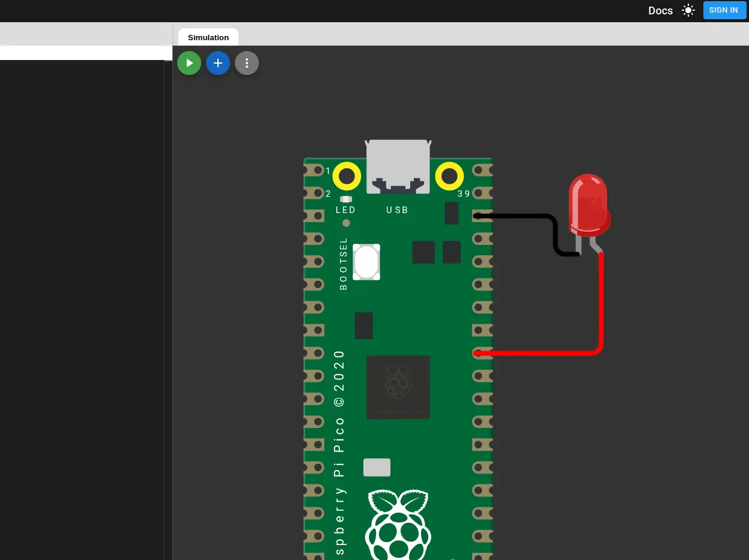Open the three-dot overflow menu
This screenshot has width=749, height=560.
tap(246, 62)
